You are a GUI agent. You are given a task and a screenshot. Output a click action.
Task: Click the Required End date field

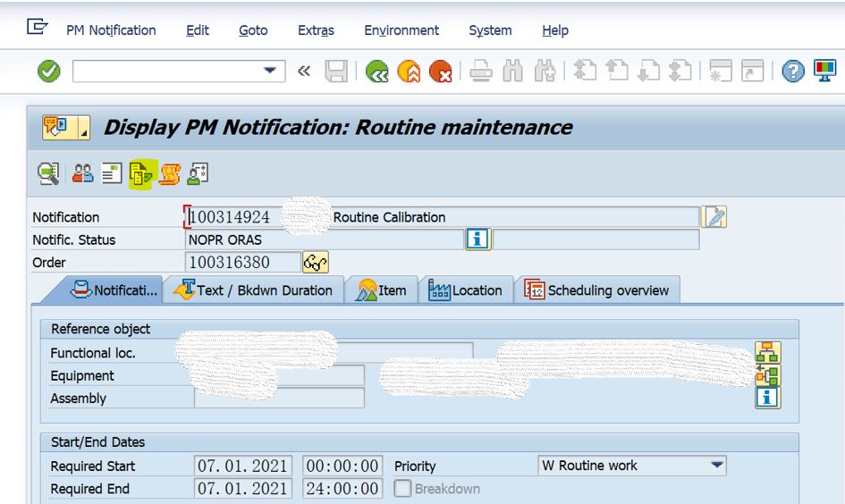pos(243,489)
